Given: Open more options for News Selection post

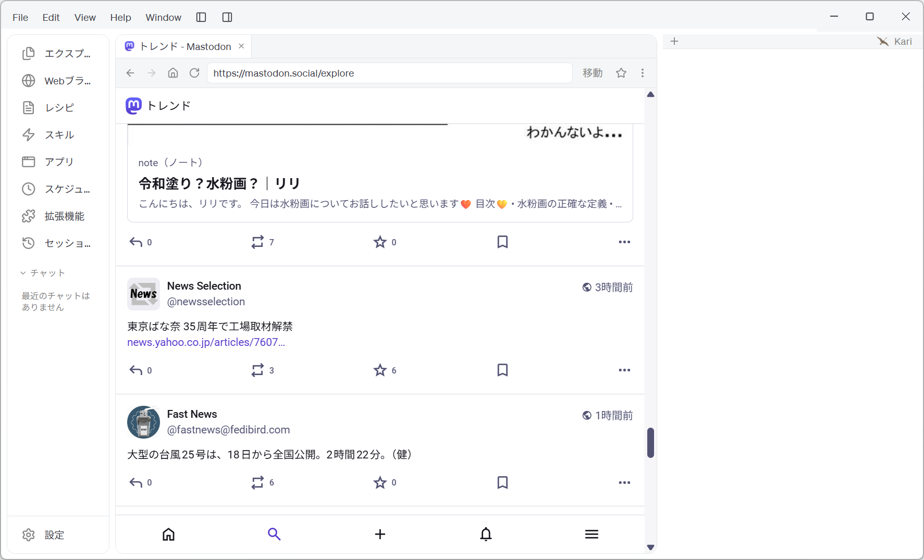Looking at the screenshot, I should click(x=624, y=370).
